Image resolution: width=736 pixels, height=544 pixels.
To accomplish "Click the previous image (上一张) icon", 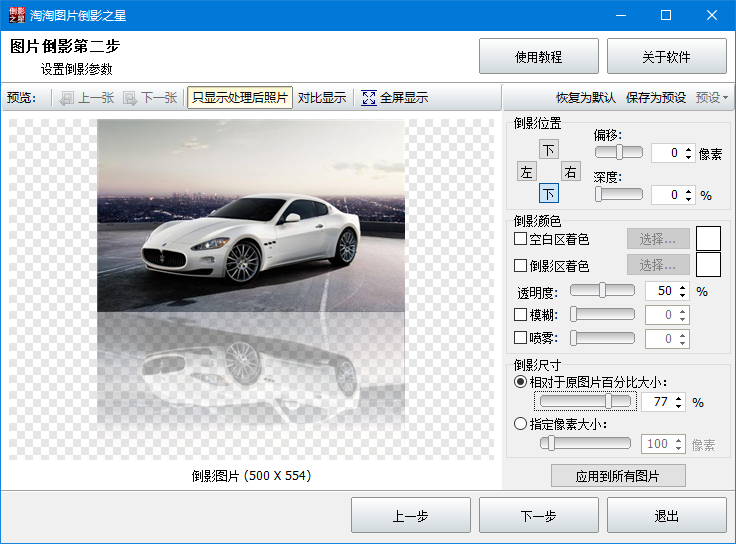I will tap(67, 98).
